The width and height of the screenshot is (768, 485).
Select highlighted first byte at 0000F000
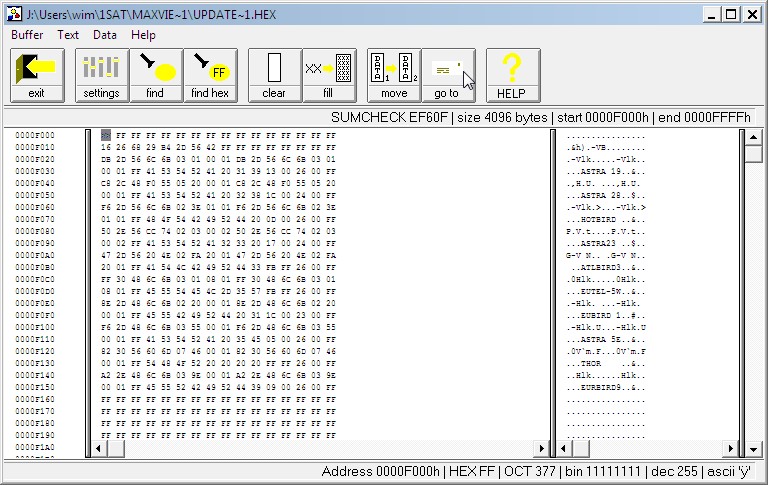[x=106, y=135]
